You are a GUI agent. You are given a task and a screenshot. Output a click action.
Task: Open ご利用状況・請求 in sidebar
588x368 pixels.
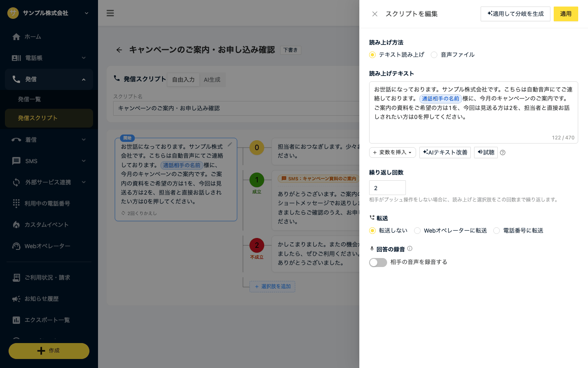[x=49, y=278]
